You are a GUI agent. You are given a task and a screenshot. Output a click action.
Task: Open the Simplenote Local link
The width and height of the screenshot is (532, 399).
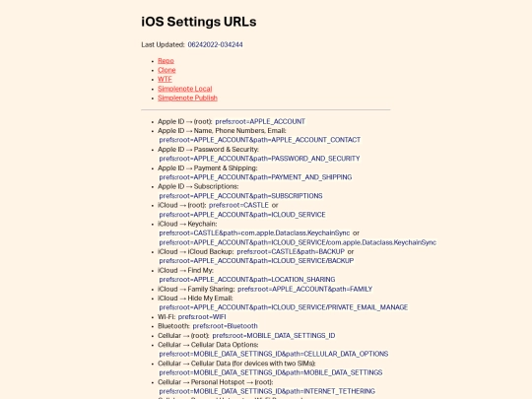click(x=185, y=89)
